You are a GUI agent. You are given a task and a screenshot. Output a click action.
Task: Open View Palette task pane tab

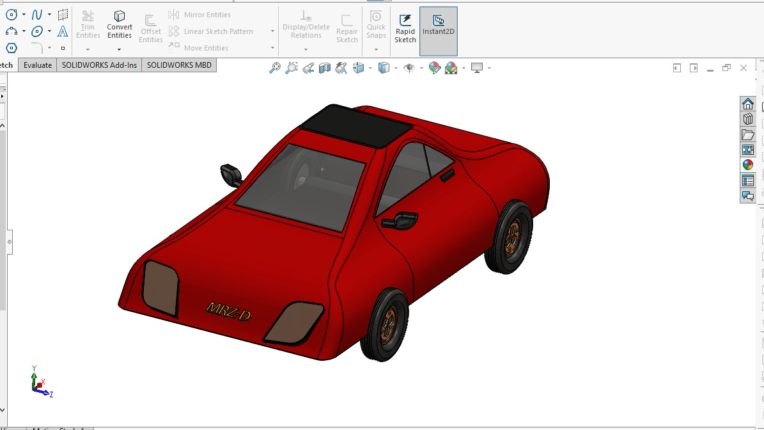point(748,150)
